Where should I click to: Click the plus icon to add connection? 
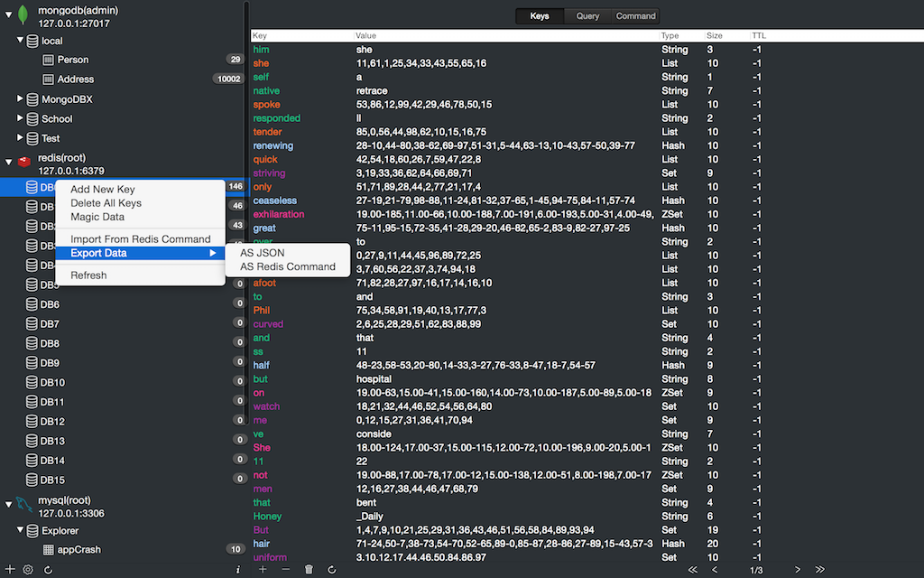pyautogui.click(x=10, y=570)
